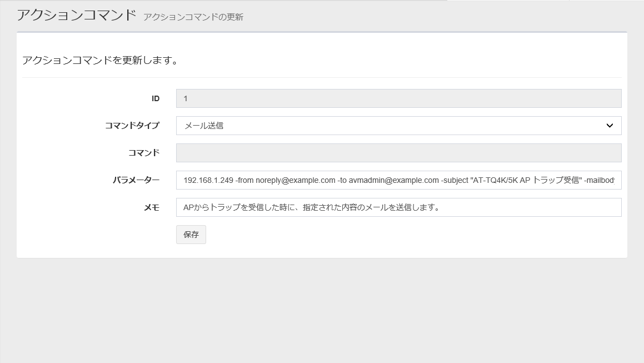Click the disabled コマンド field
The image size is (644, 363).
398,153
